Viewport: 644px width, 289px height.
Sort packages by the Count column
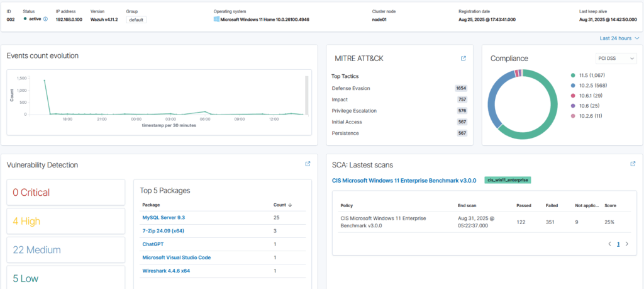[x=279, y=205]
